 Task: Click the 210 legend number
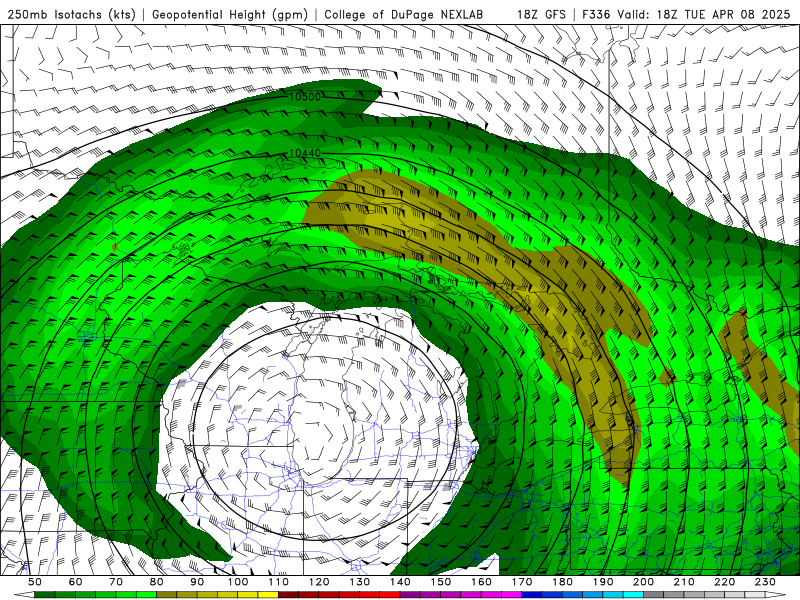684,582
